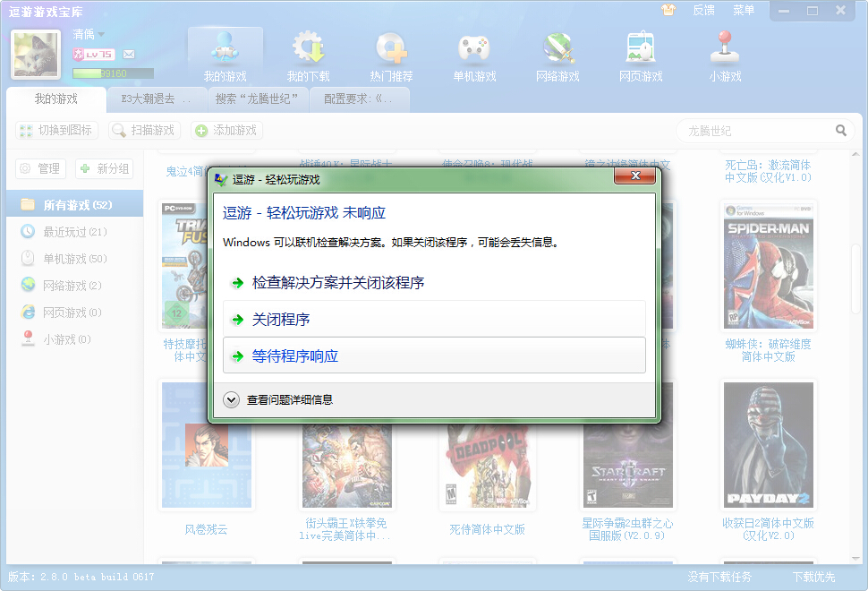Click 收获日2简体中文版 title

[x=769, y=529]
